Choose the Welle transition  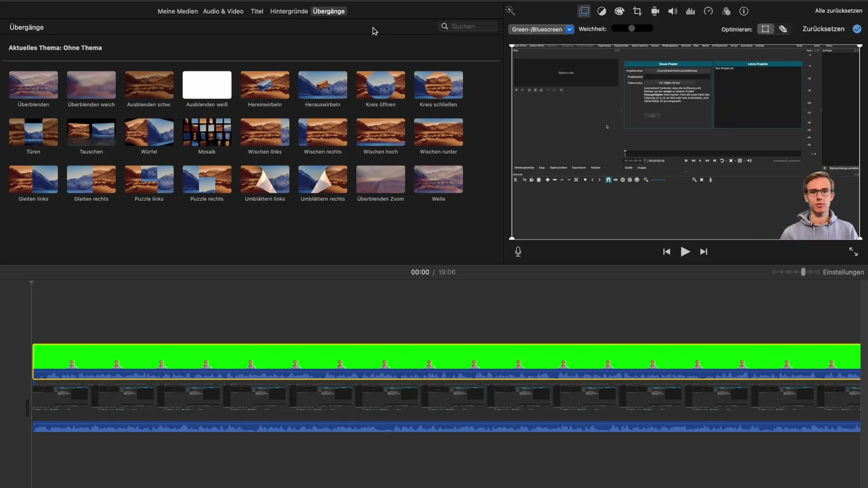point(439,179)
